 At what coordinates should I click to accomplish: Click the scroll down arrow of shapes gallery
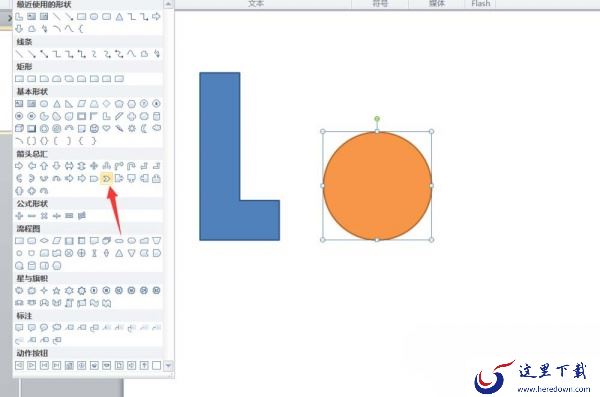tap(168, 366)
